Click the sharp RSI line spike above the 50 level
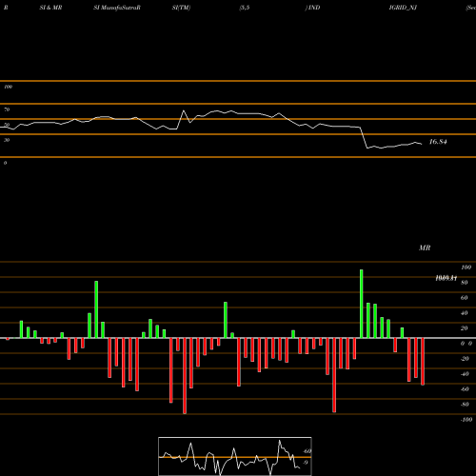This screenshot has width=476, height=476. pyautogui.click(x=184, y=110)
